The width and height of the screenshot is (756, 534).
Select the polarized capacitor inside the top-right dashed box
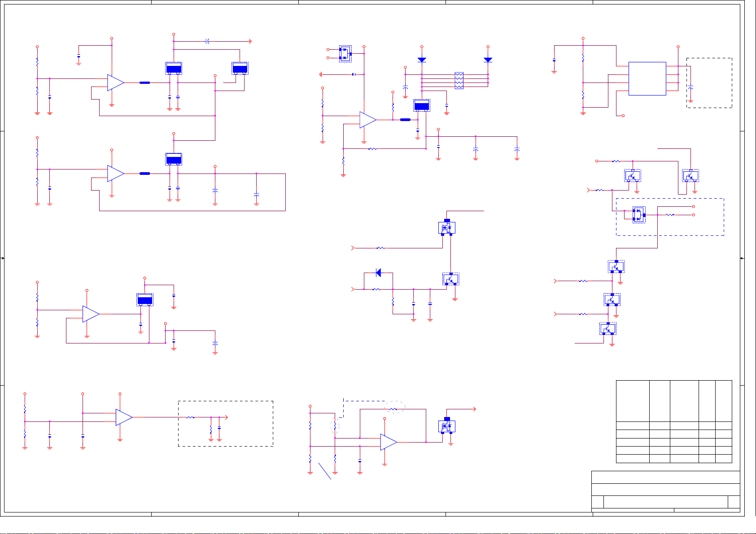coord(690,87)
